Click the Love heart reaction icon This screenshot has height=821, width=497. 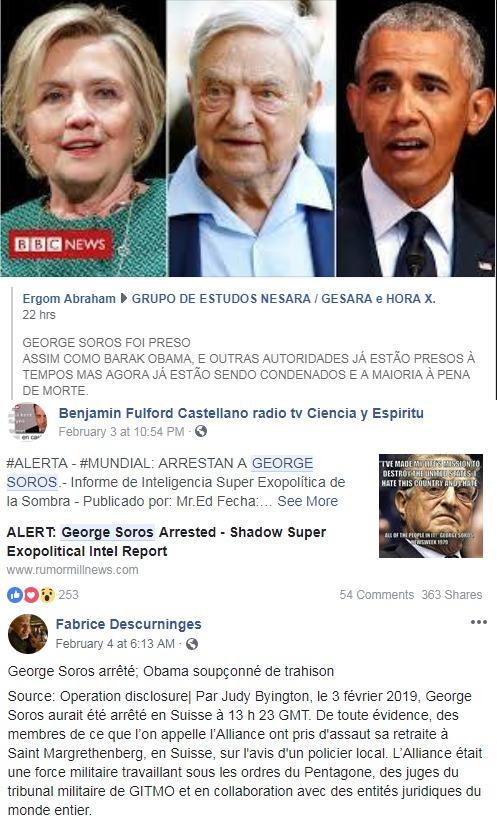[31, 595]
